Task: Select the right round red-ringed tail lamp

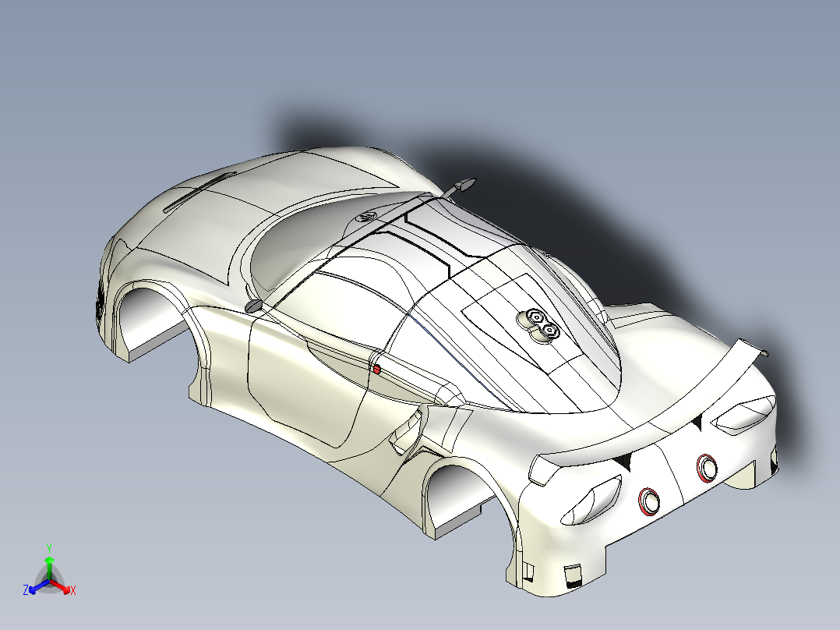Action: coord(708,468)
